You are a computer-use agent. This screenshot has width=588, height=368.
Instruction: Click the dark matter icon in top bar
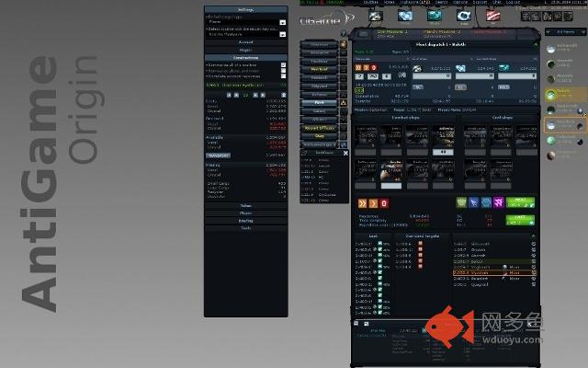click(463, 16)
